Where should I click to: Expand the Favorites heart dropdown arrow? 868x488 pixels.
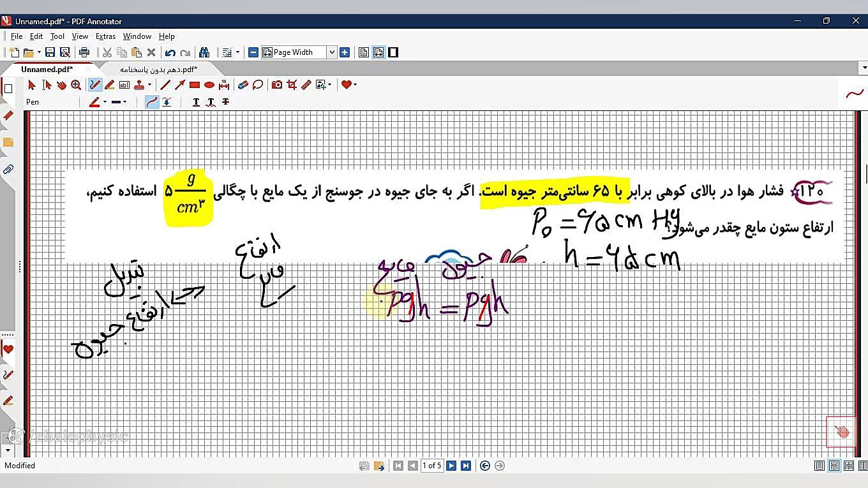pos(355,85)
